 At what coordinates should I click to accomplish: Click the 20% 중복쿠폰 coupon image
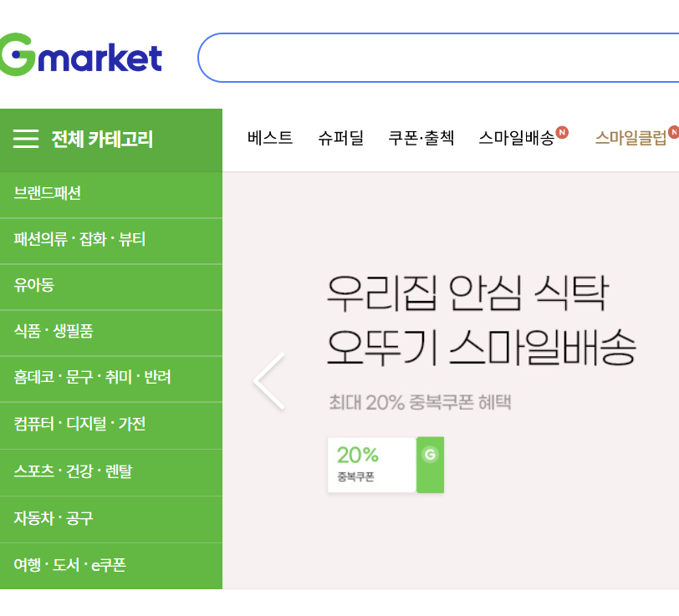[385, 465]
